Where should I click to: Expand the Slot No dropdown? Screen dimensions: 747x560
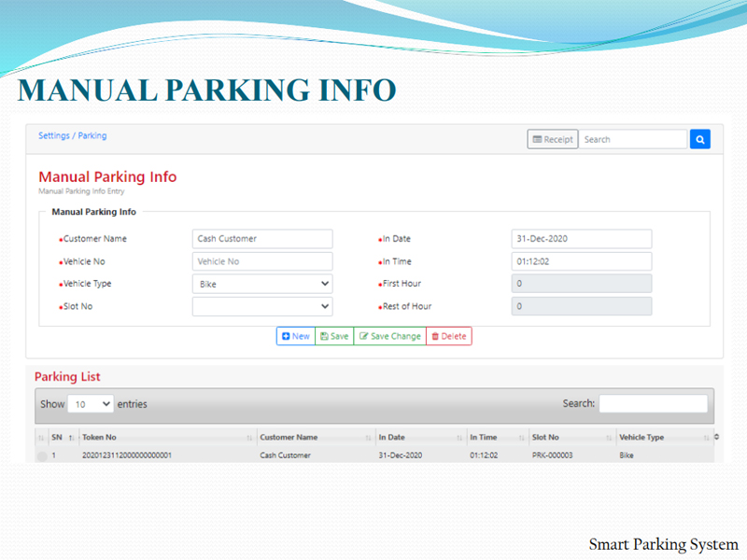click(262, 306)
